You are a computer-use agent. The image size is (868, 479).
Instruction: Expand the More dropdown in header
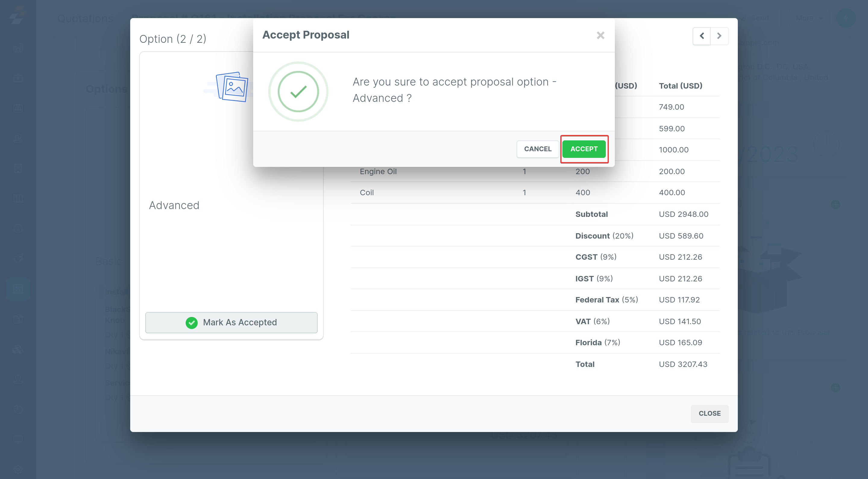(x=809, y=18)
